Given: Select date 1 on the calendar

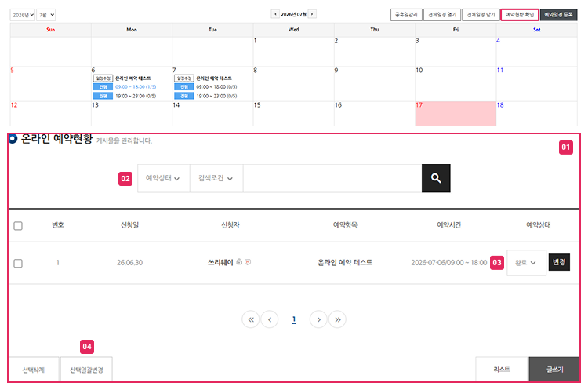Looking at the screenshot, I should 293,52.
